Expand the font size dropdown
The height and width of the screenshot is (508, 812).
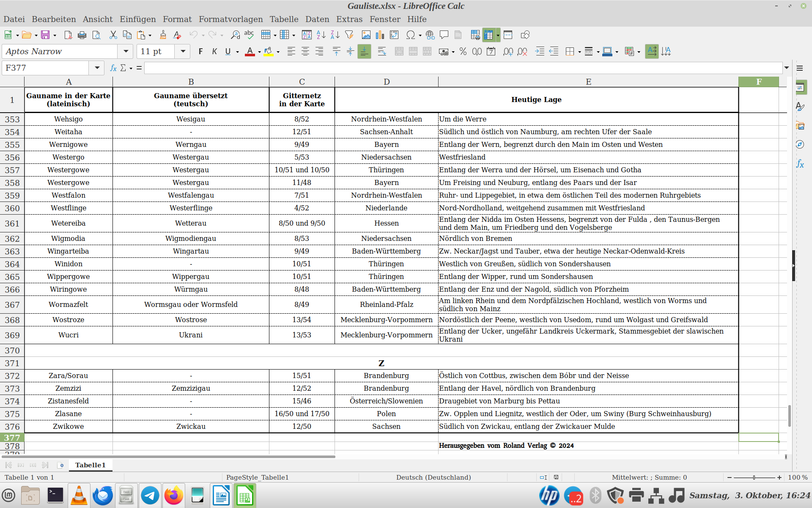click(x=183, y=52)
